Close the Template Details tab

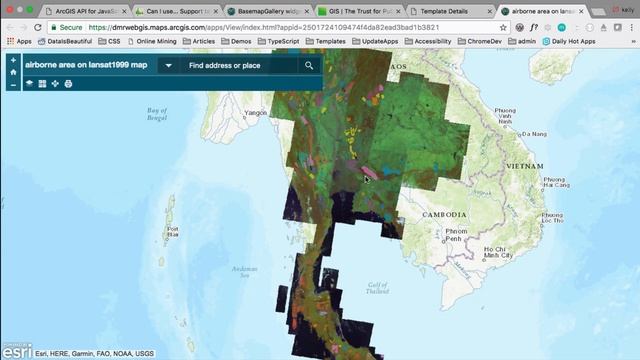[489, 11]
